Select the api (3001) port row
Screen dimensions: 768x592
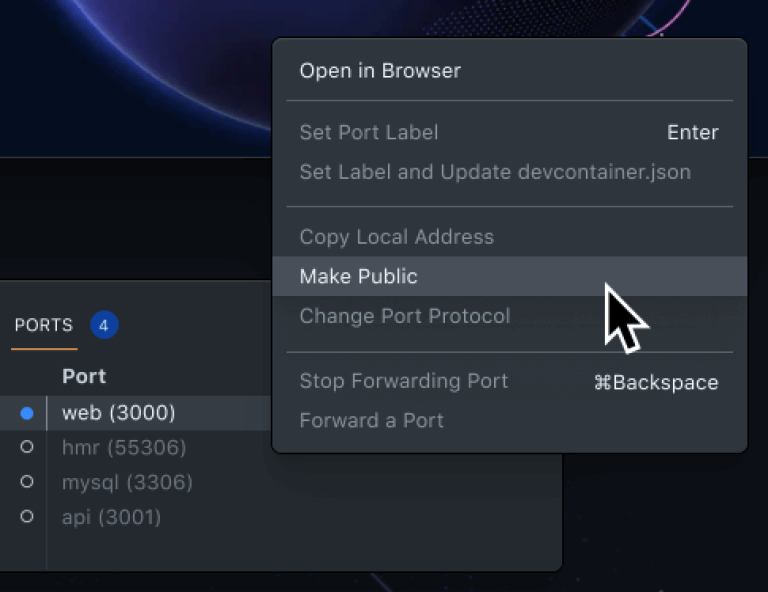[x=111, y=517]
